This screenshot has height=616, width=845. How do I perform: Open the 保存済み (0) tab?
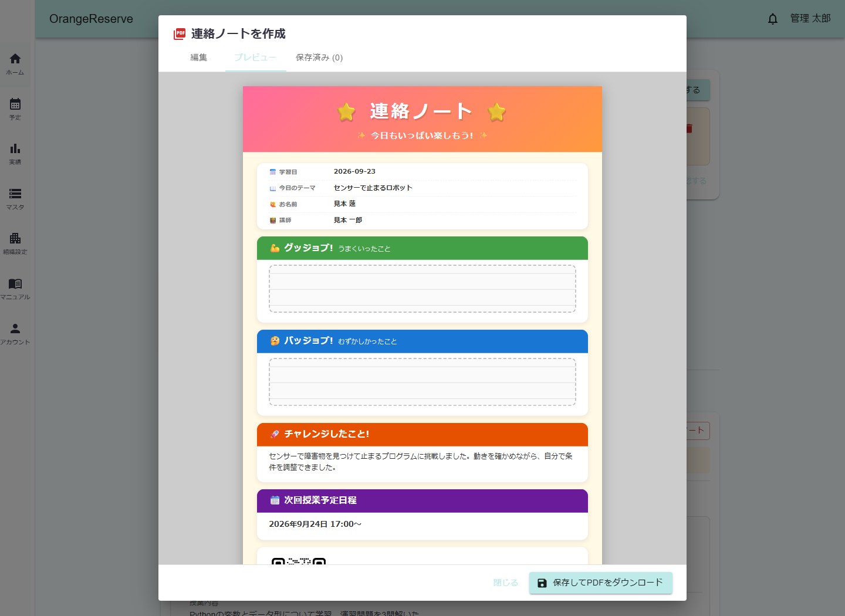(319, 57)
